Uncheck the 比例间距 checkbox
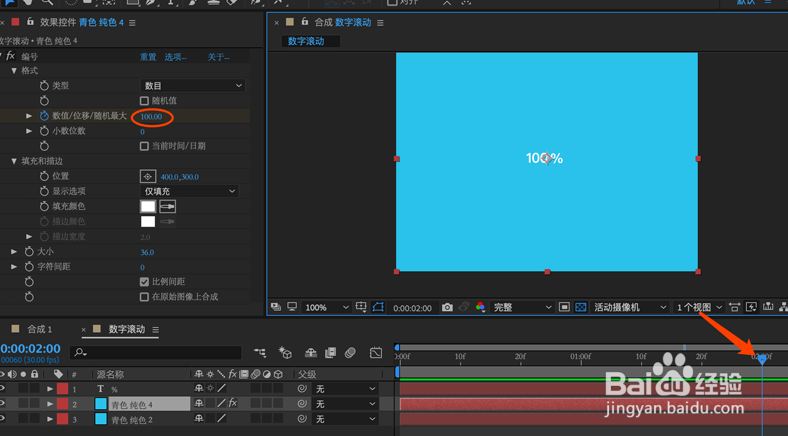Viewport: 788px width, 436px height. click(x=144, y=282)
